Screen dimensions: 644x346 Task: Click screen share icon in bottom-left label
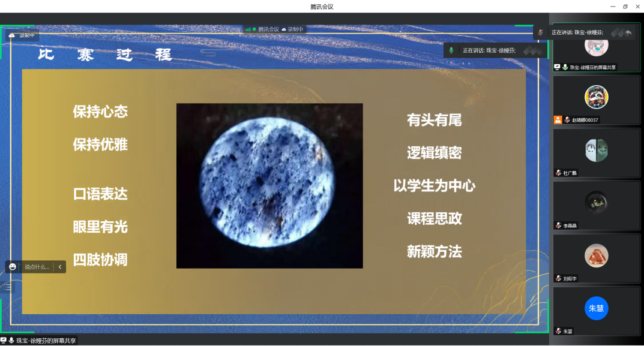click(4, 341)
